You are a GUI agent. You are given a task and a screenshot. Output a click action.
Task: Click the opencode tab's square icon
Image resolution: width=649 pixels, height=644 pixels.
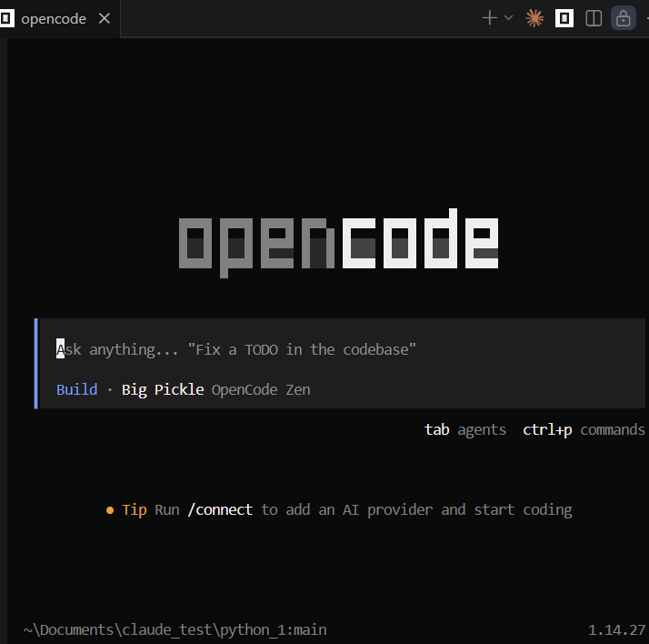[x=6, y=18]
